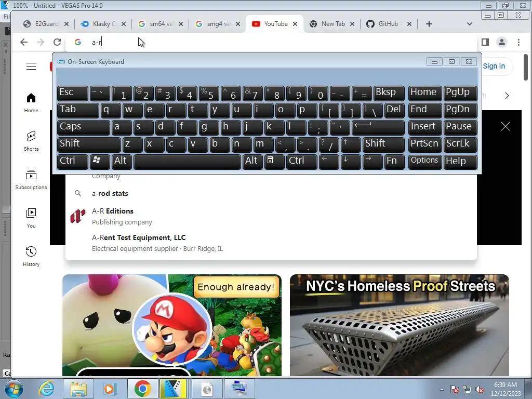Open History in the YouTube sidebar
This screenshot has height=399, width=532.
pos(31,257)
